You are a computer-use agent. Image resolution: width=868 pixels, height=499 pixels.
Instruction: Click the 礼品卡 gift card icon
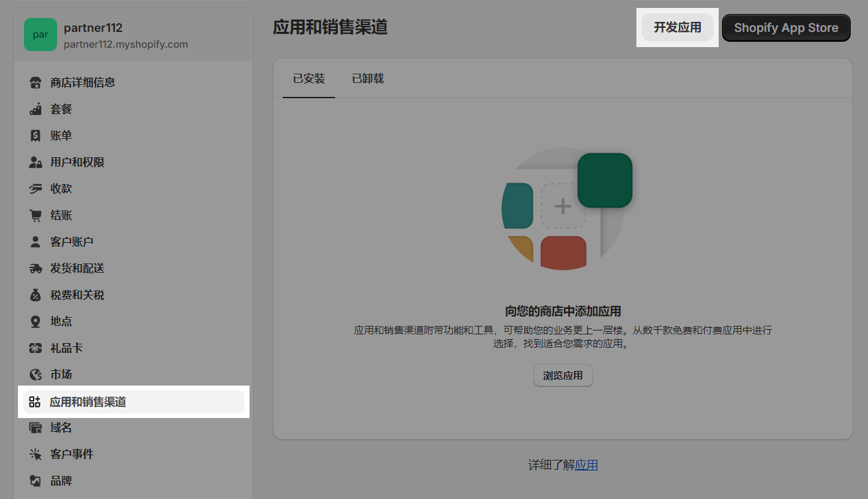click(36, 348)
